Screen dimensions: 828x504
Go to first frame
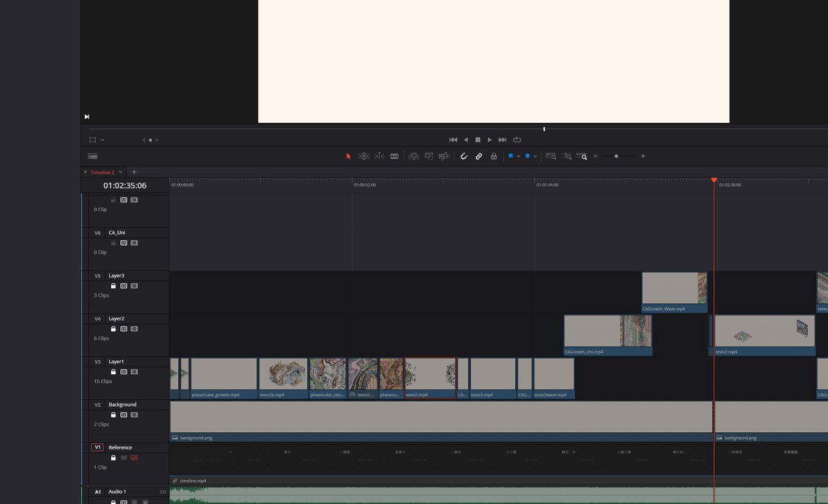[x=453, y=140]
